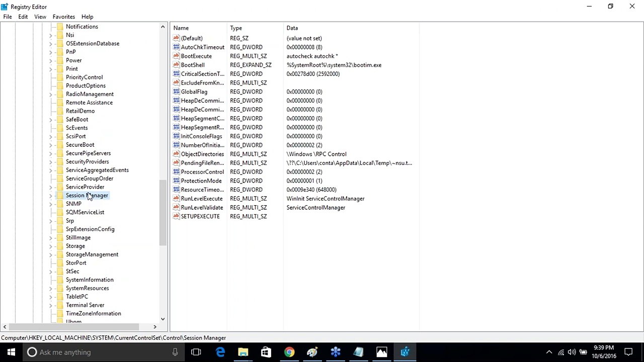This screenshot has width=644, height=362.
Task: Click the Power folder icon
Action: pyautogui.click(x=60, y=60)
